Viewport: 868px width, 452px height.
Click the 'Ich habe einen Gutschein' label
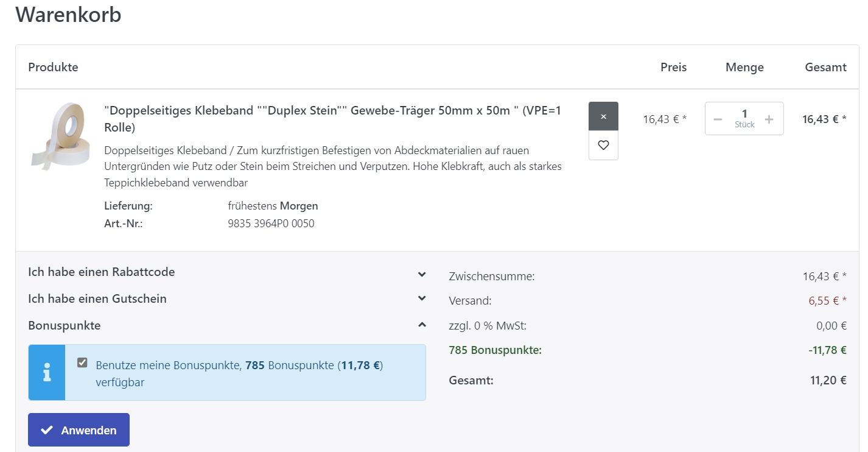pos(97,299)
